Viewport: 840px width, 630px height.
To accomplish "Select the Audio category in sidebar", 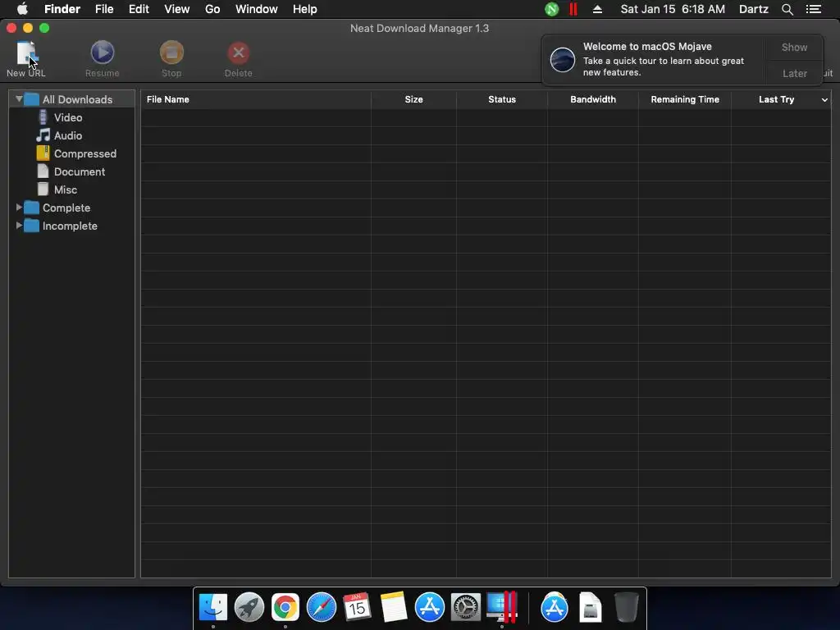I will click(68, 135).
